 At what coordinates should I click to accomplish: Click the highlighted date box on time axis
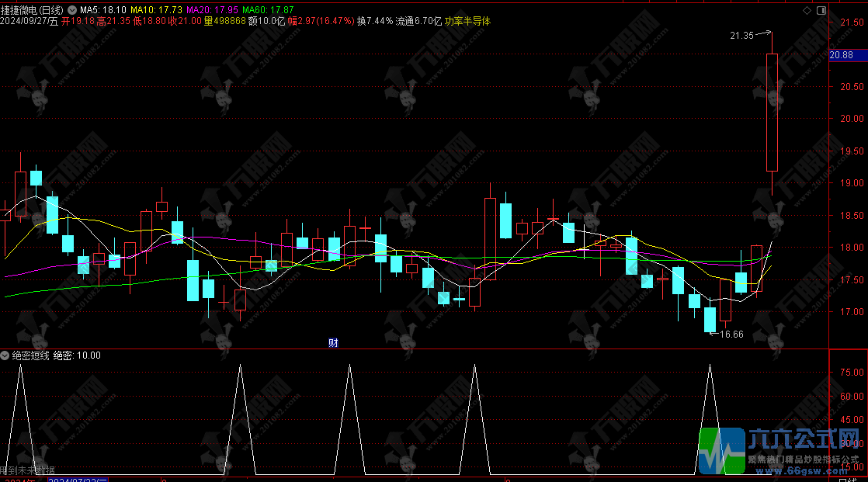(x=78, y=480)
